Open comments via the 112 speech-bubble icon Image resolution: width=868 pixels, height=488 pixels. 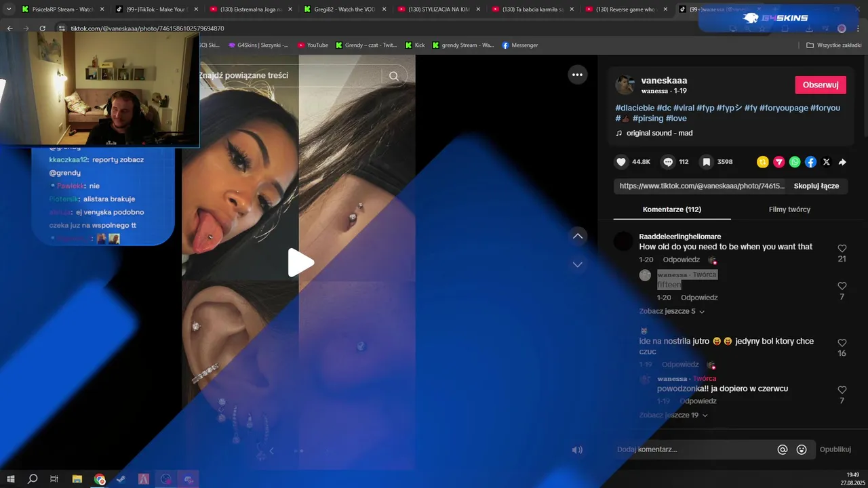pyautogui.click(x=668, y=162)
